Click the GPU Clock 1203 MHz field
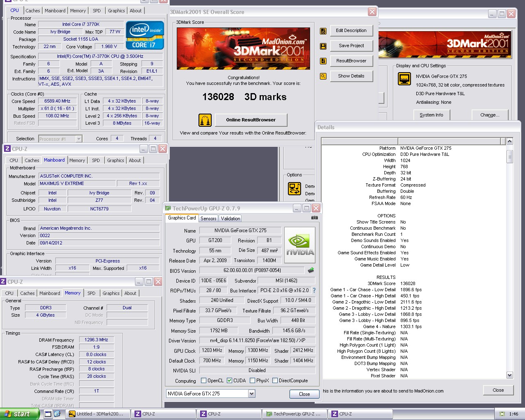The image size is (525, 420). point(212,350)
